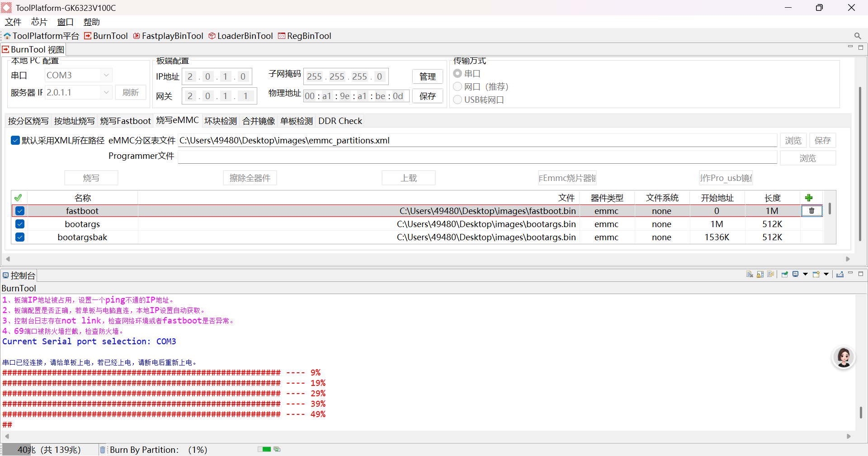This screenshot has height=456, width=868.
Task: Click 管理 button in board configuration
Action: coord(427,76)
